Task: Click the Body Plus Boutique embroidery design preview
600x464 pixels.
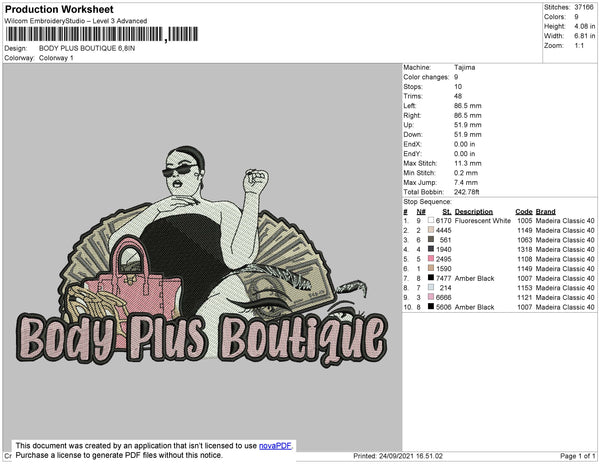Action: (202, 256)
